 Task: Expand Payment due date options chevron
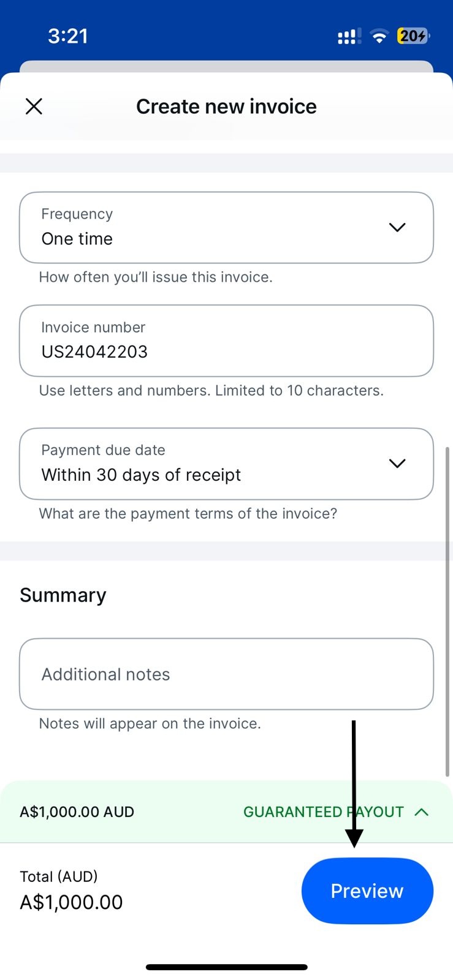pyautogui.click(x=397, y=464)
